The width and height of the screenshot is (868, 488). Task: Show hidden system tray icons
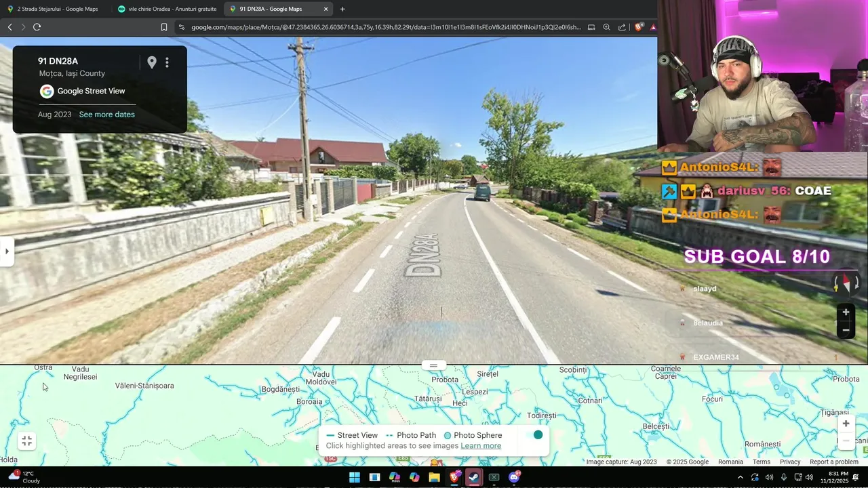coord(740,477)
